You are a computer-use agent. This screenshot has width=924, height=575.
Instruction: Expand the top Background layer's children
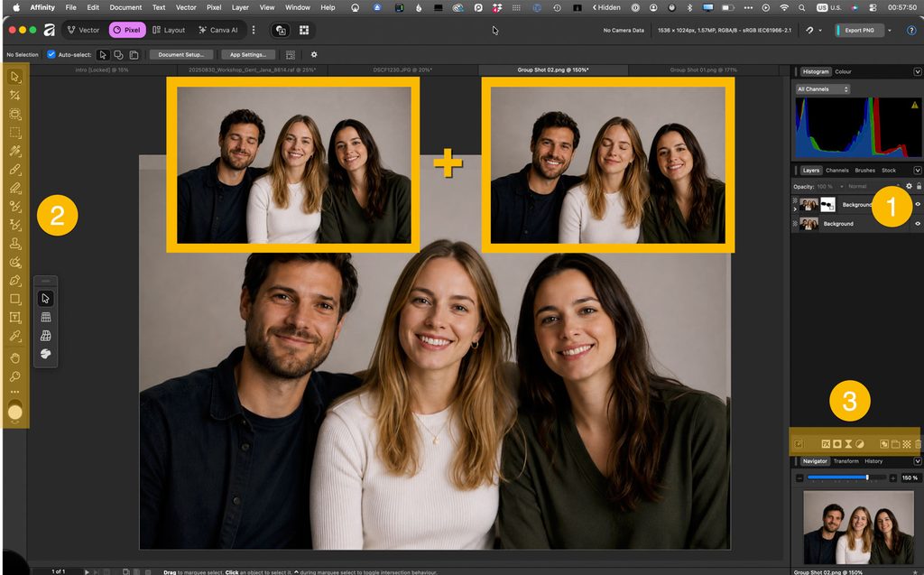pos(795,209)
